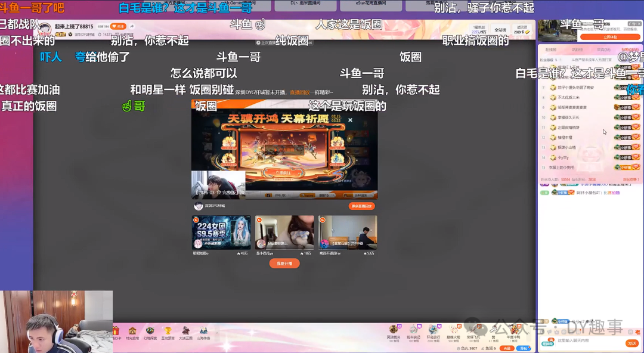This screenshot has width=644, height=353.
Task: Click 立即前往 in the promo banner
Action: point(284,173)
